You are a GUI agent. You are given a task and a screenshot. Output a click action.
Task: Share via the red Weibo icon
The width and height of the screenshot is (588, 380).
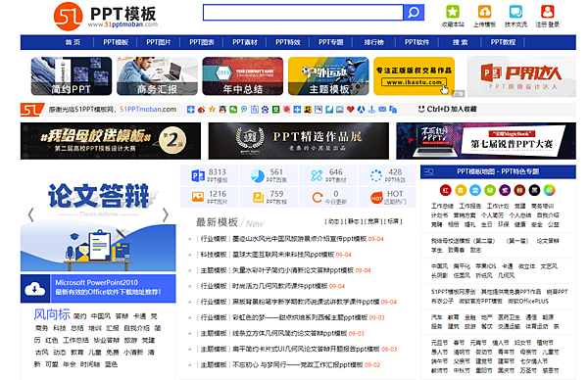(201, 110)
